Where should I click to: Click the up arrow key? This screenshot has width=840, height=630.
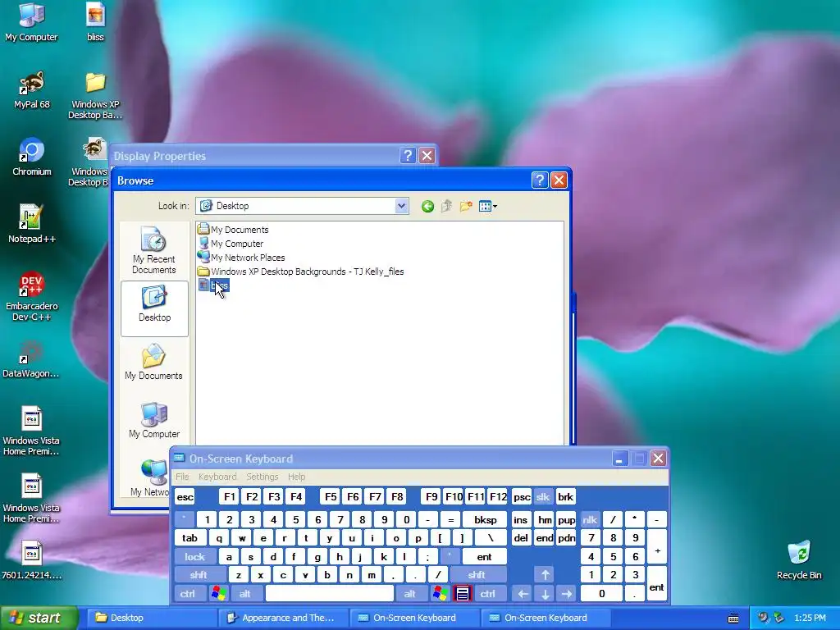[545, 575]
